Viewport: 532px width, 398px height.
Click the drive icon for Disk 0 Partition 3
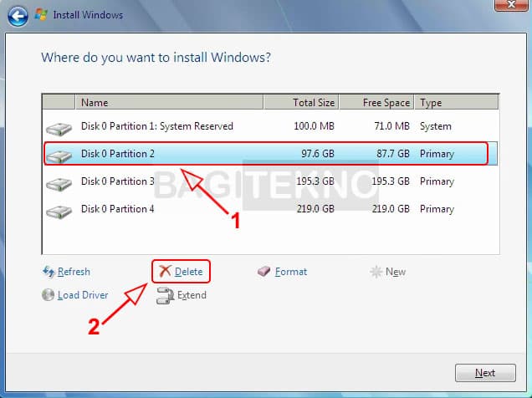[59, 184]
